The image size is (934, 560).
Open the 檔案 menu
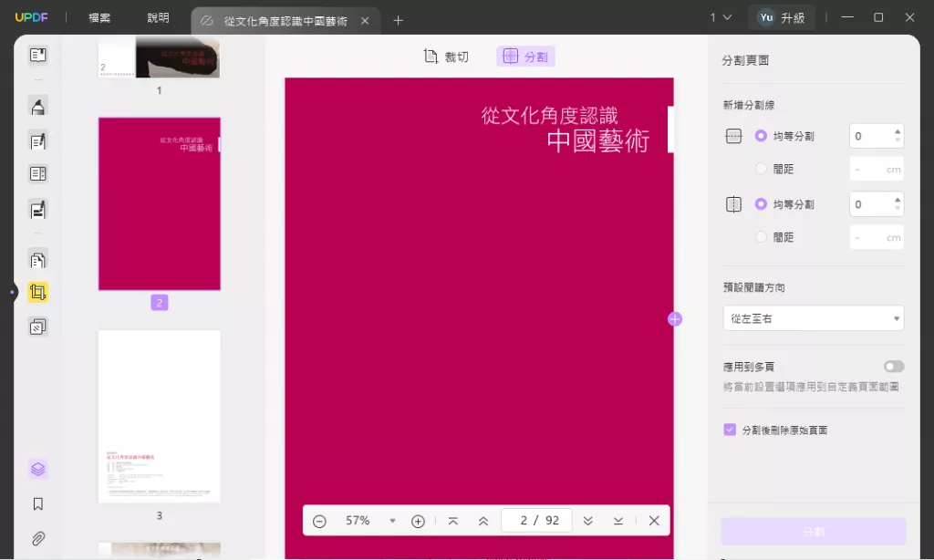pyautogui.click(x=99, y=16)
